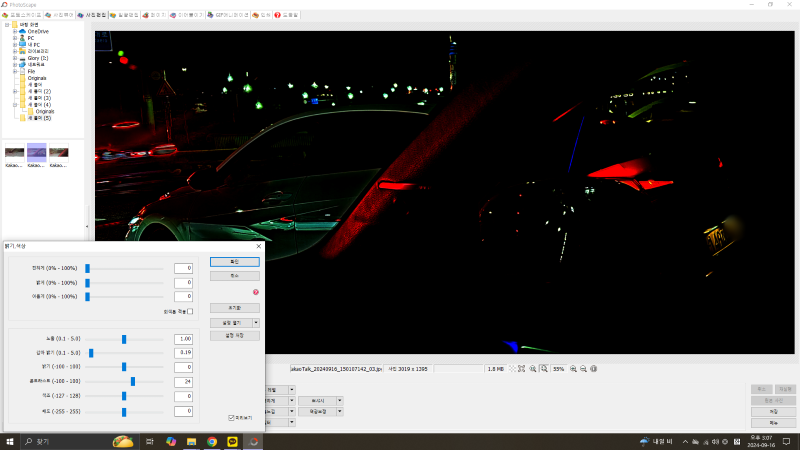Open File Explorer from the taskbar
This screenshot has height=450, width=800.
pyautogui.click(x=191, y=441)
